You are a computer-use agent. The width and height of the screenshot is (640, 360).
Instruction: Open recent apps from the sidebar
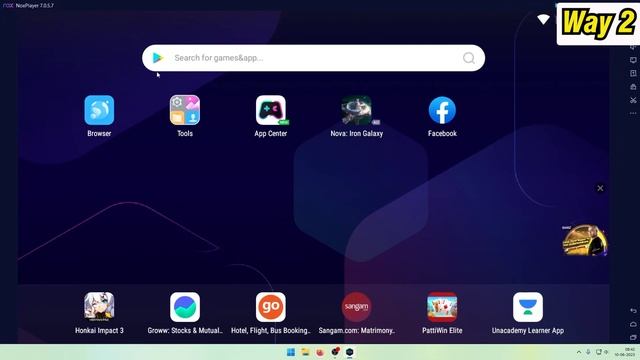(x=633, y=338)
